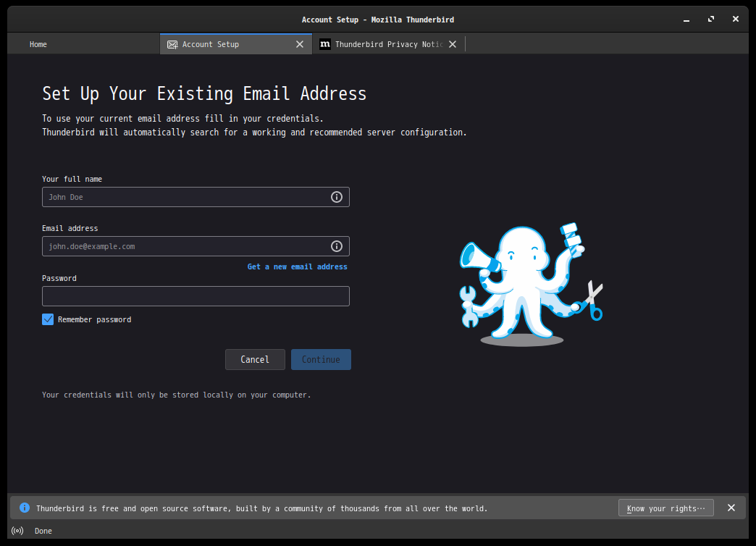Click the 'Done' status bar text

(x=43, y=531)
